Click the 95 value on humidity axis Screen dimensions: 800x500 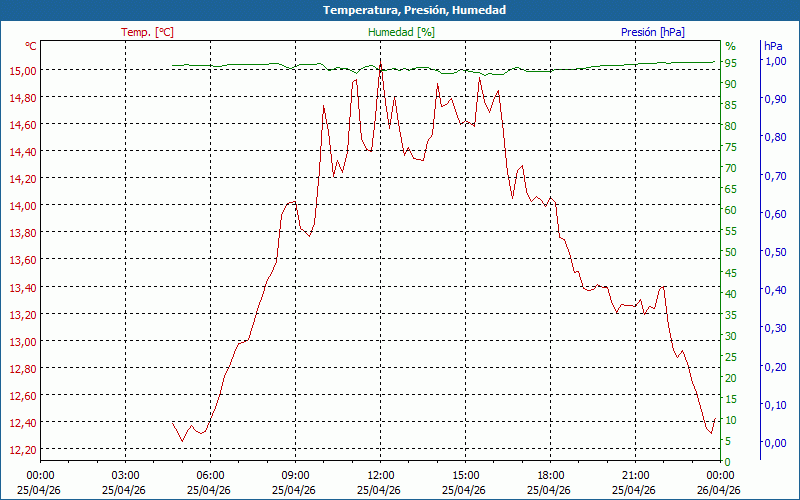(x=731, y=63)
